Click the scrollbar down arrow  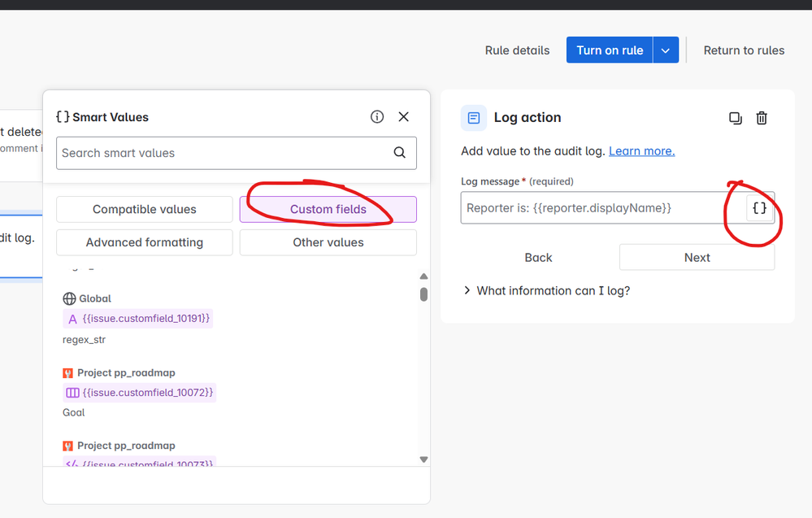[423, 459]
